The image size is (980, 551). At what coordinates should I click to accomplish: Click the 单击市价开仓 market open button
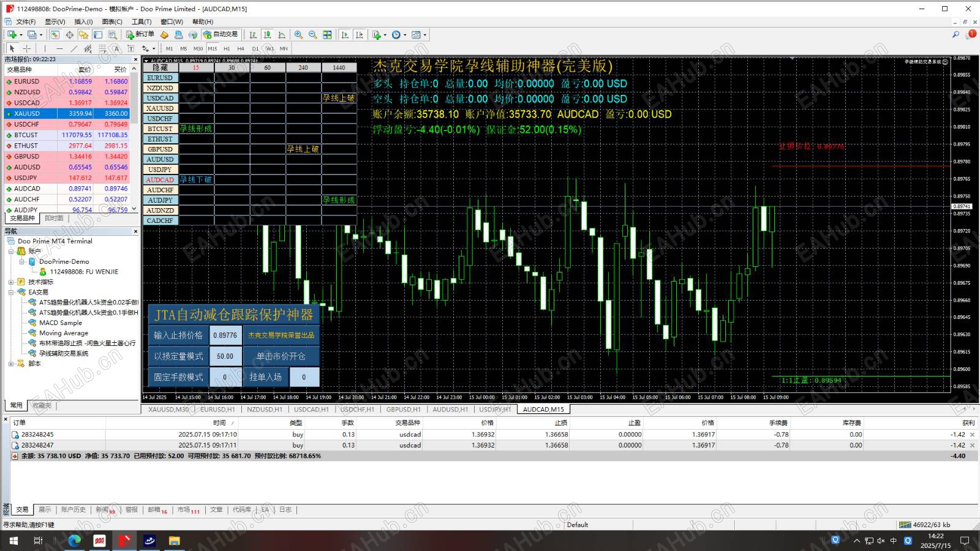281,356
